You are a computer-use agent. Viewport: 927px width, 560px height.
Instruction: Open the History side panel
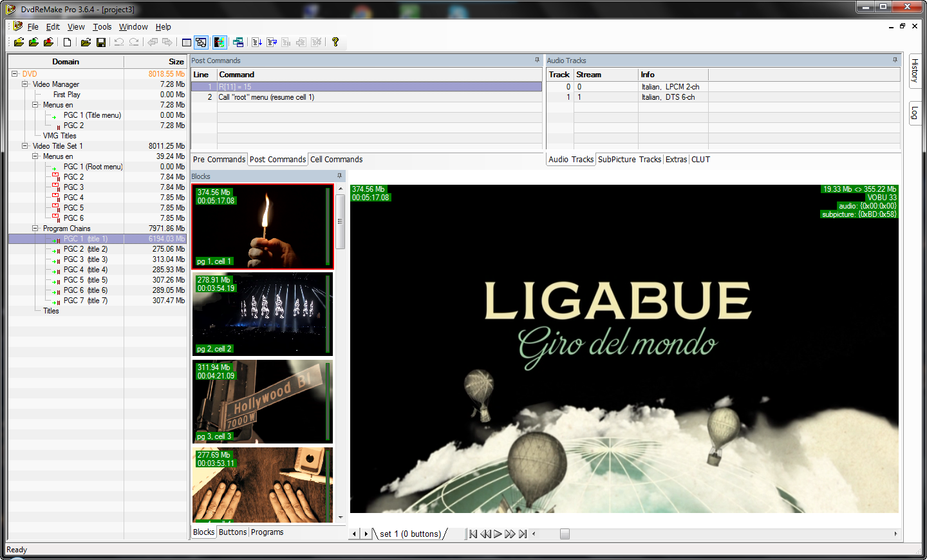click(914, 70)
